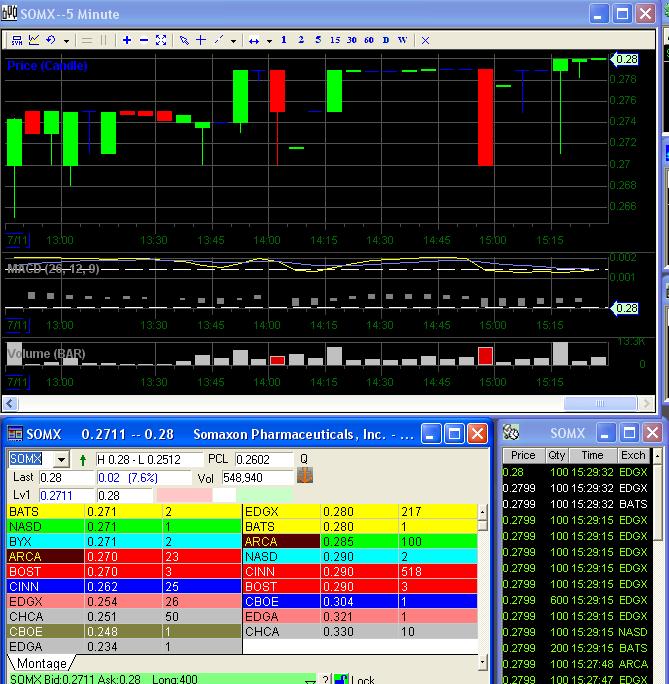Click the Vol 548,940 field
Screen dimensions: 669x684
(x=258, y=478)
